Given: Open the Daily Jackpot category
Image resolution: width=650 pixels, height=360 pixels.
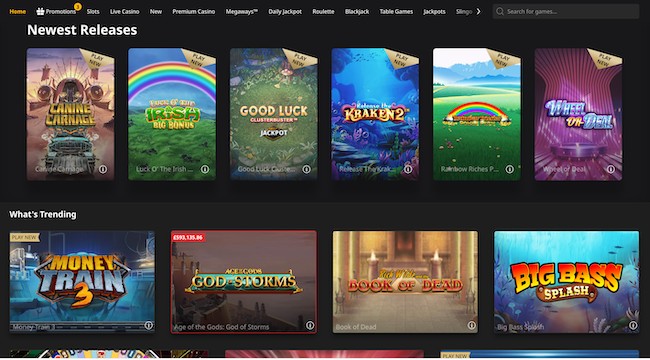Looking at the screenshot, I should pos(285,12).
